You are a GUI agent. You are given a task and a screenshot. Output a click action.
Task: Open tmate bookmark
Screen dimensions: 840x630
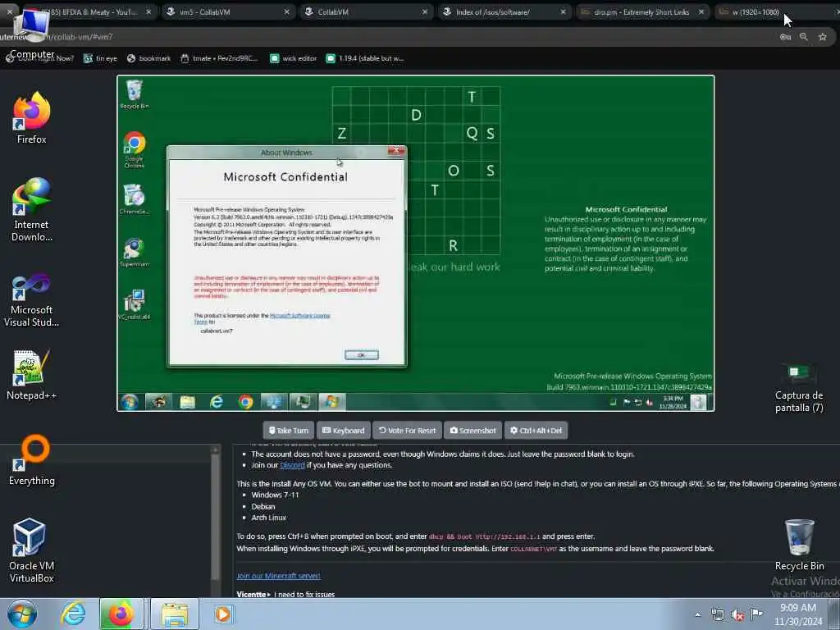click(x=218, y=58)
